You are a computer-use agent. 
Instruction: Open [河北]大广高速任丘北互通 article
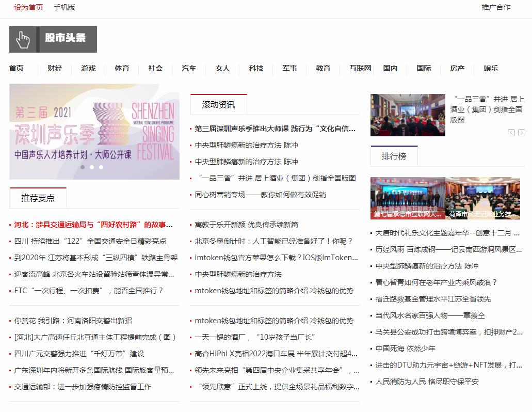click(95, 337)
